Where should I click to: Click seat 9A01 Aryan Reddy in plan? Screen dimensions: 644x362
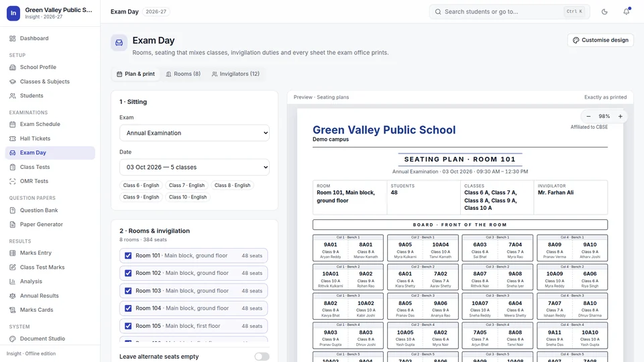330,251
